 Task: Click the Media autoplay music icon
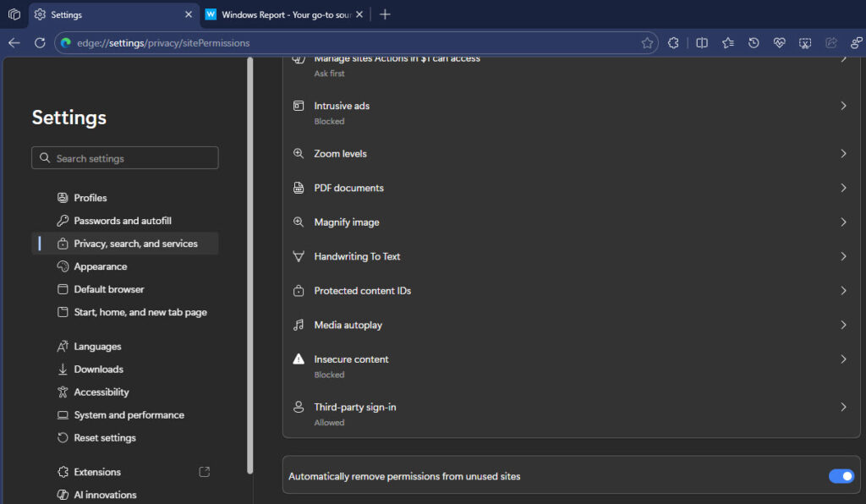299,325
